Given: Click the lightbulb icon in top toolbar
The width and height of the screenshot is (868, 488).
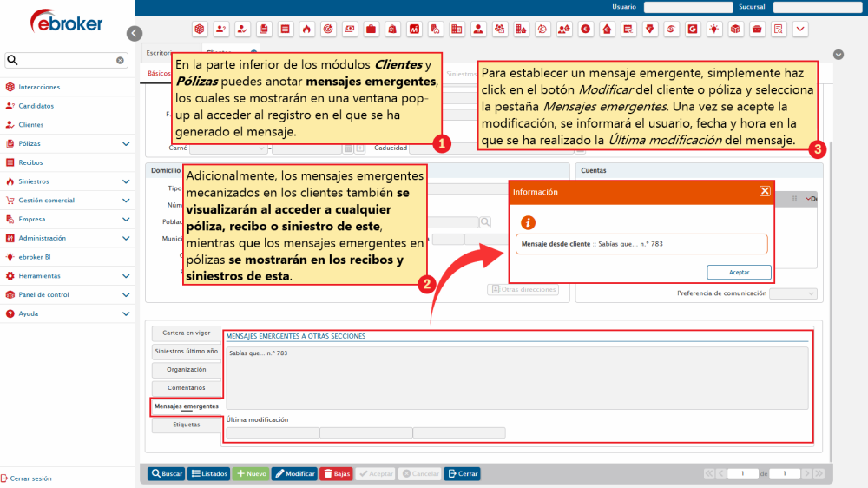Looking at the screenshot, I should pos(714,29).
